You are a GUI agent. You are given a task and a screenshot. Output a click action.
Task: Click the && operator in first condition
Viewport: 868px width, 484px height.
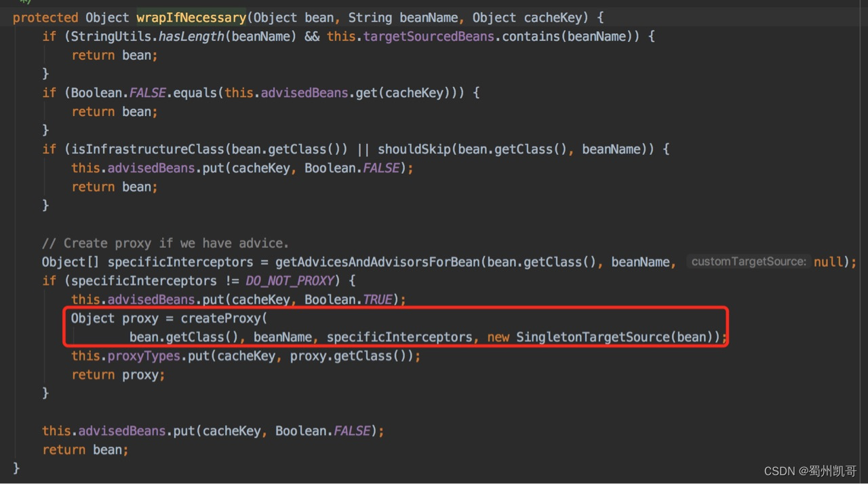(x=312, y=36)
